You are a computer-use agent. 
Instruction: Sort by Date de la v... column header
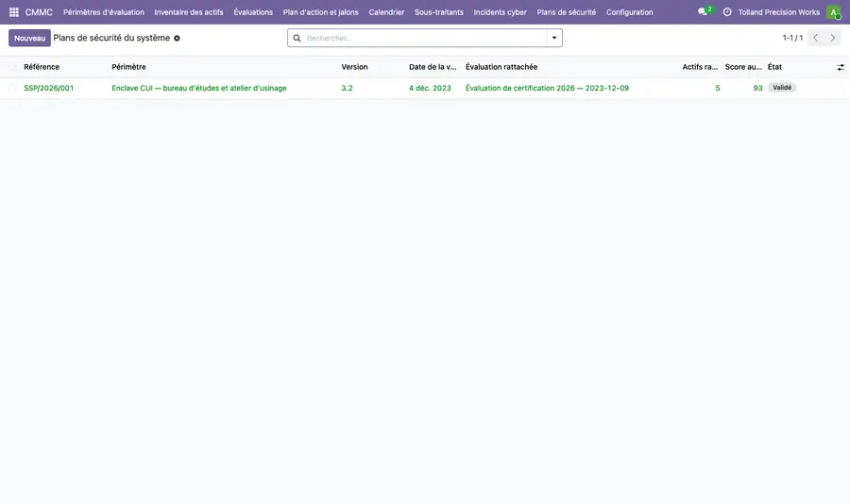(433, 67)
